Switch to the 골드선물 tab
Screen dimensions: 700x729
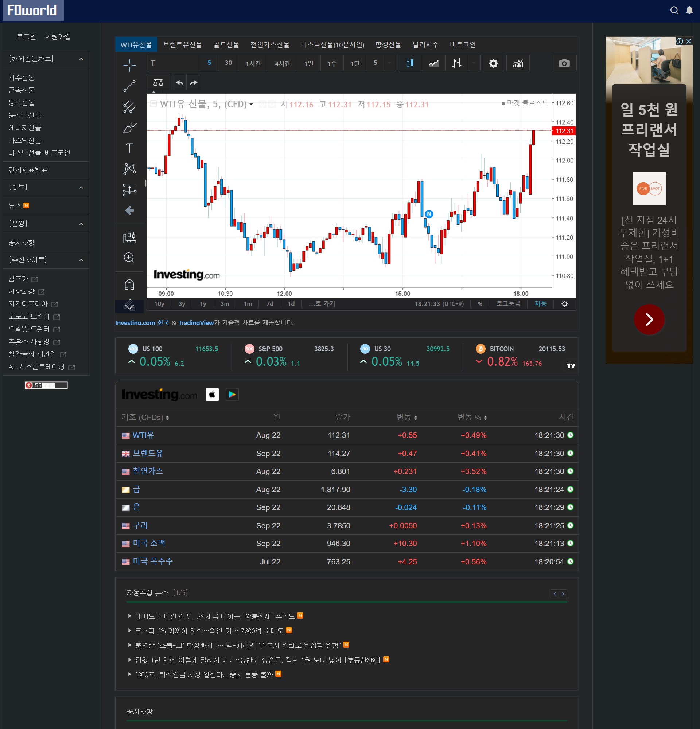[x=226, y=45]
